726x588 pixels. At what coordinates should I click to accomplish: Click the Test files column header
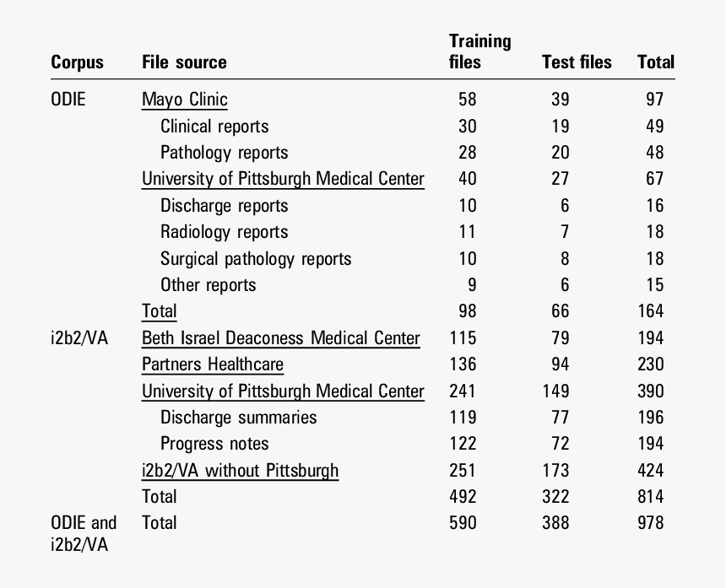pyautogui.click(x=577, y=62)
